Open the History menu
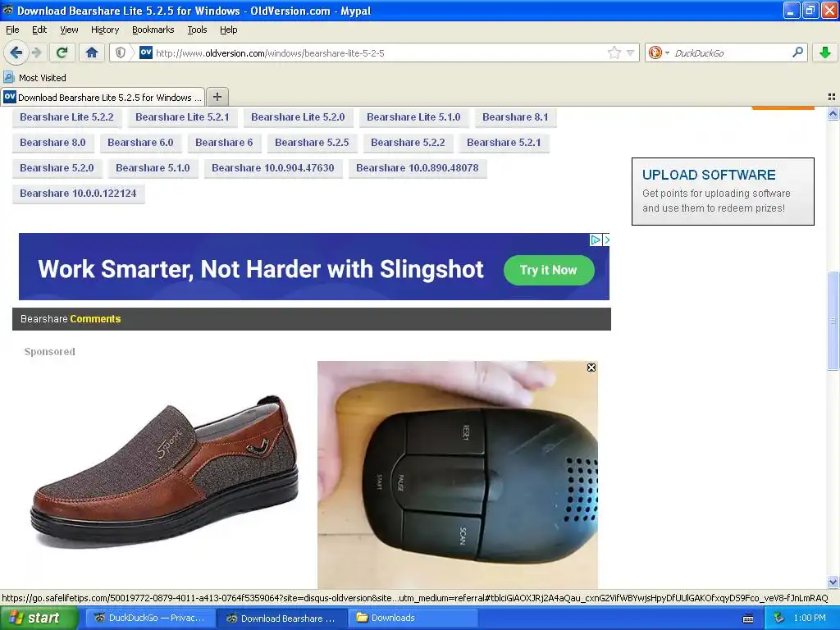 [104, 30]
